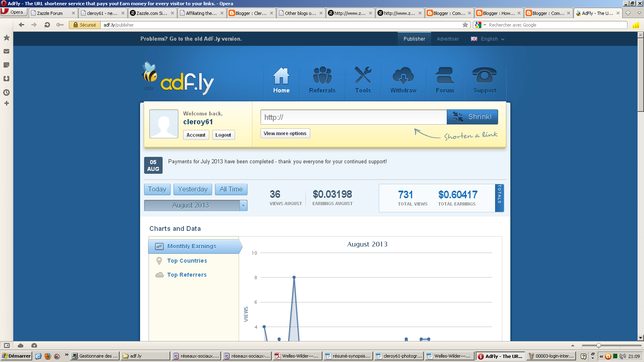
Task: Show Yesterday statistics
Action: [193, 189]
